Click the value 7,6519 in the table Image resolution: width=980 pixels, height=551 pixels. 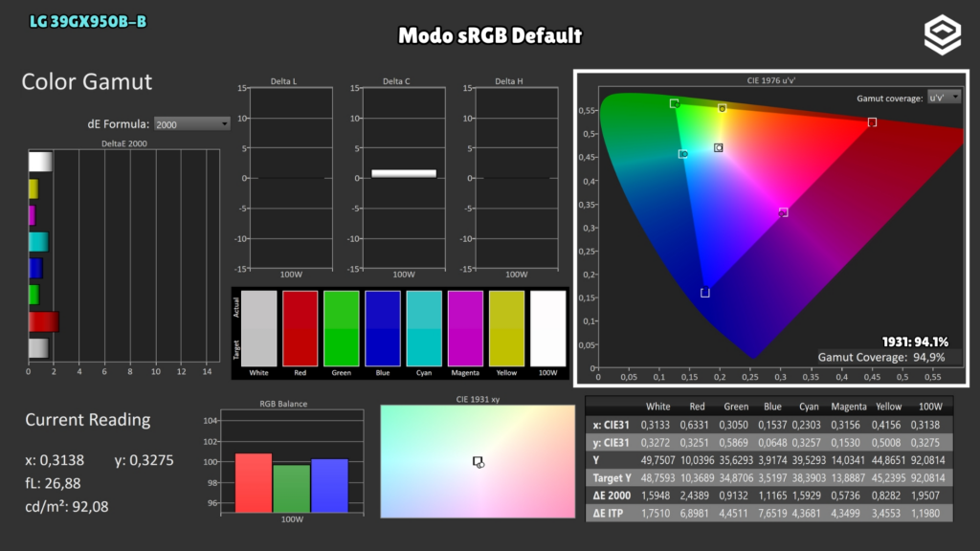[x=772, y=513]
